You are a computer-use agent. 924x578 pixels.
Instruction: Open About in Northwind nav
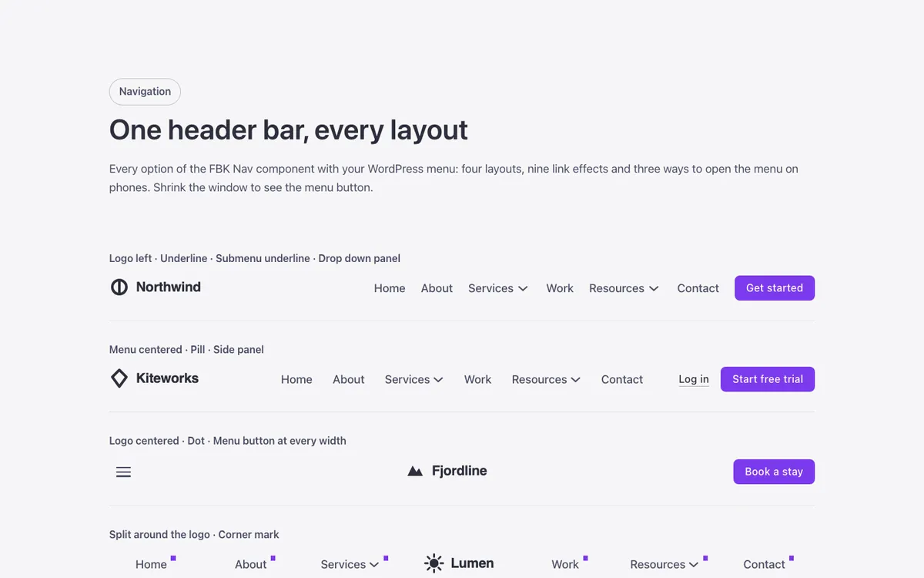tap(437, 288)
